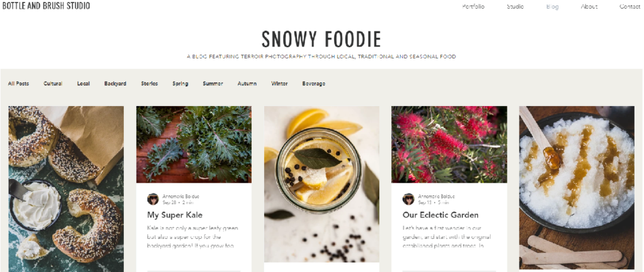Image resolution: width=644 pixels, height=272 pixels.
Task: Filter blog by Winter category
Action: (x=279, y=84)
